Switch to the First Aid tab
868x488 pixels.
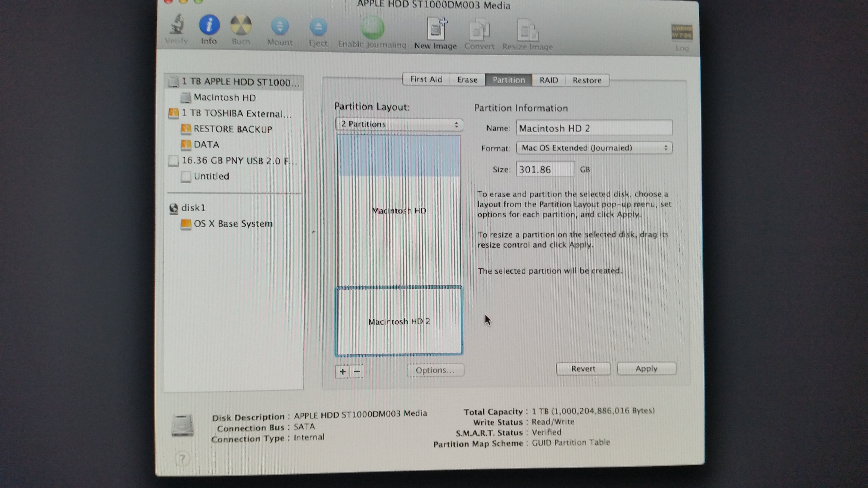click(426, 80)
